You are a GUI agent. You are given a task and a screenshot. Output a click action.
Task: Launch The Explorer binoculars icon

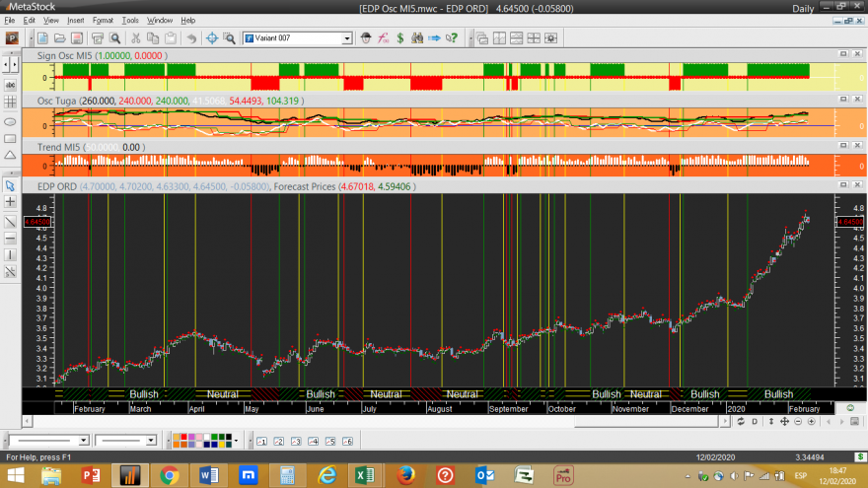[x=417, y=38]
